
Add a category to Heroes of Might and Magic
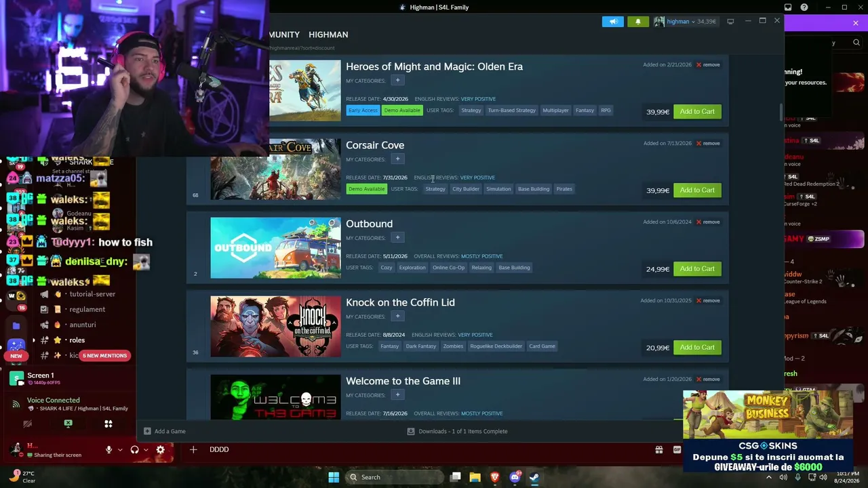pos(397,81)
